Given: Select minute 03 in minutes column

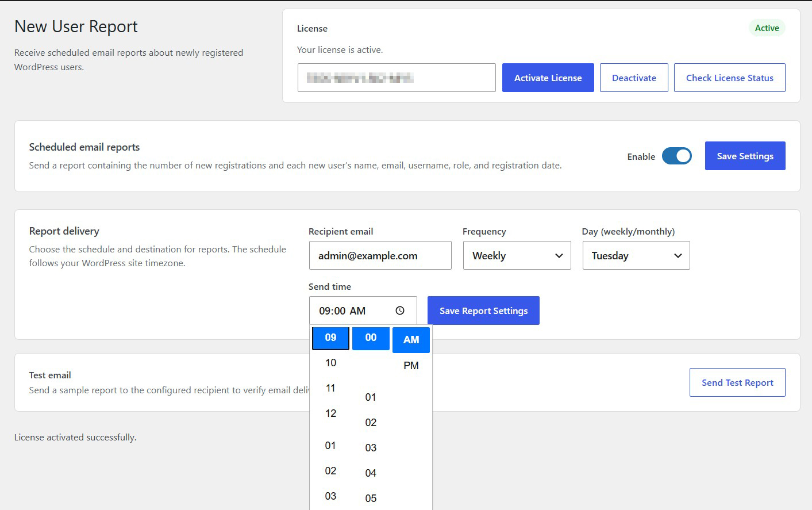Looking at the screenshot, I should [x=371, y=448].
